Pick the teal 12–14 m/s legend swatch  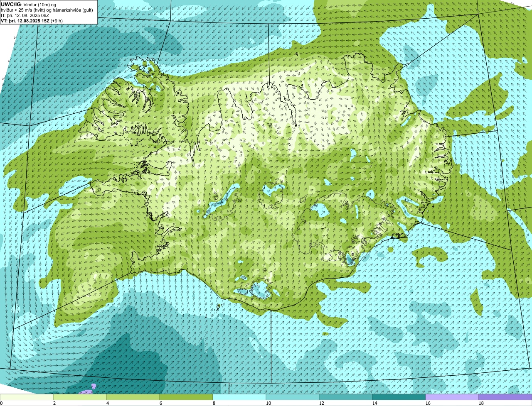(x=346, y=397)
